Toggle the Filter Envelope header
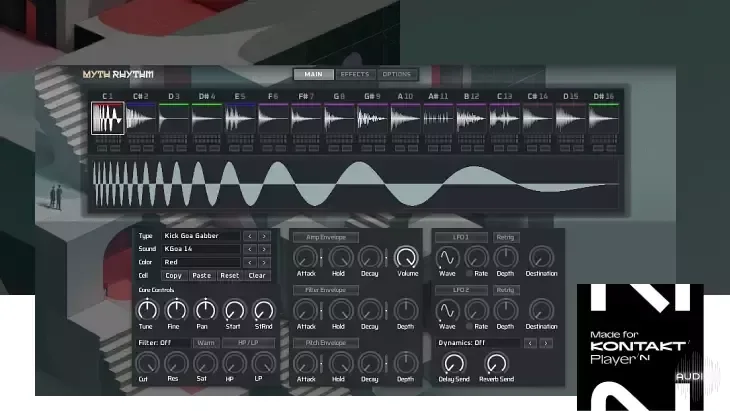Viewport: 730px width, 411px height. tap(326, 290)
